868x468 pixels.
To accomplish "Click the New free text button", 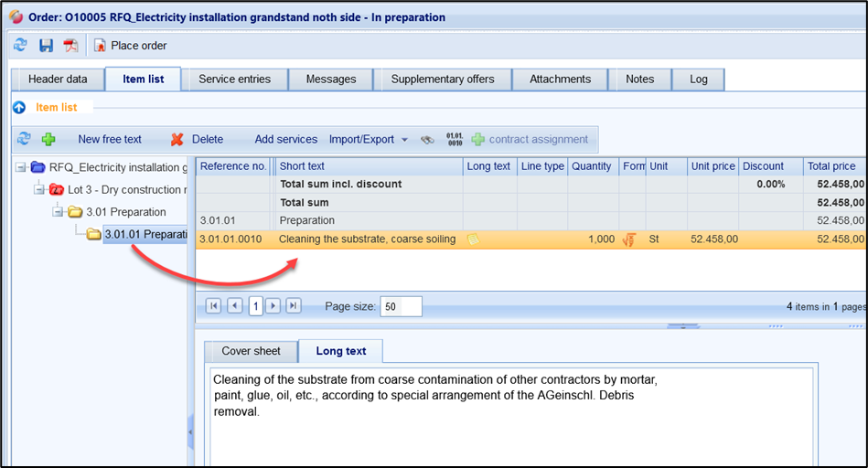I will (110, 140).
